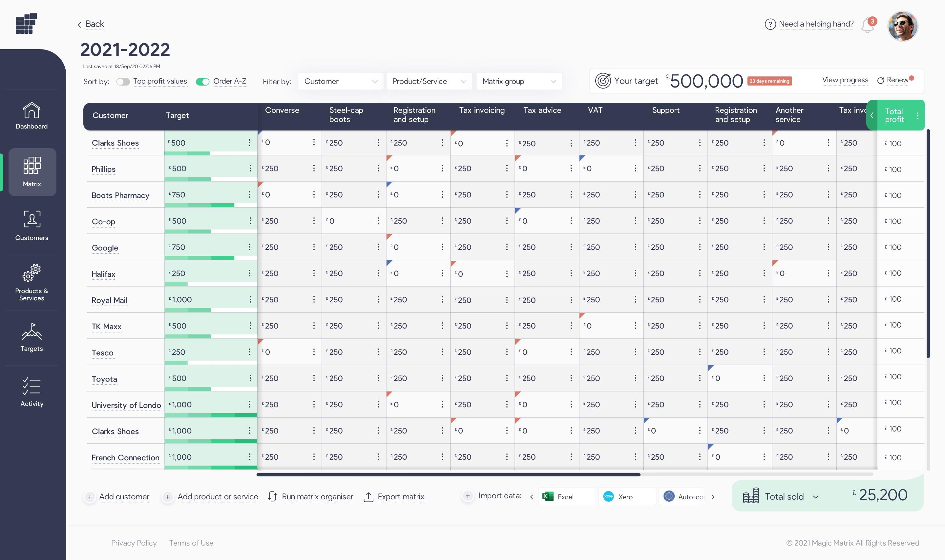945x560 pixels.
Task: Open the Matrix group dropdown
Action: point(519,82)
